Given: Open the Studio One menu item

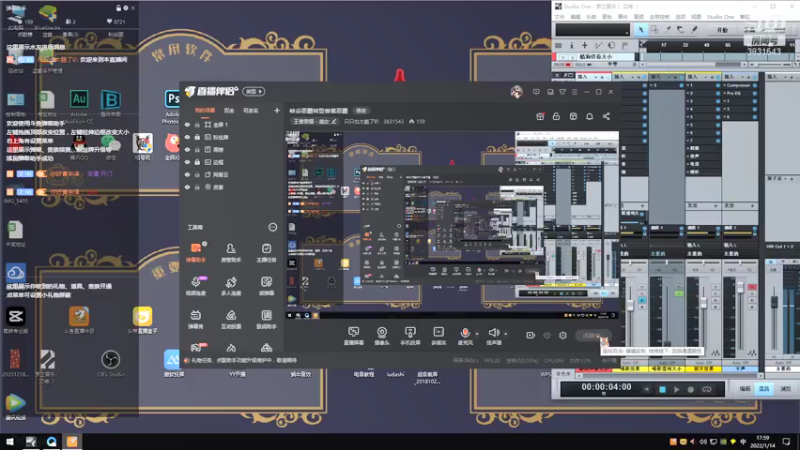Looking at the screenshot, I should pyautogui.click(x=720, y=17).
